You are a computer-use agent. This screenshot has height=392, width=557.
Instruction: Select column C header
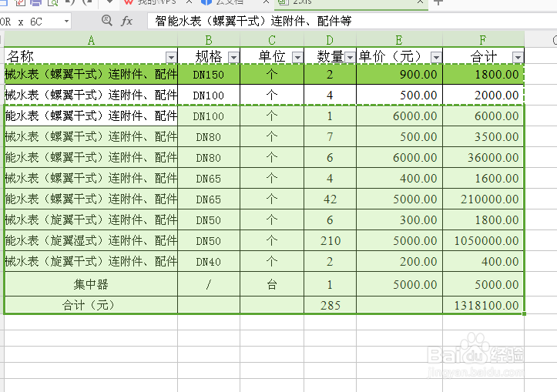click(x=272, y=40)
